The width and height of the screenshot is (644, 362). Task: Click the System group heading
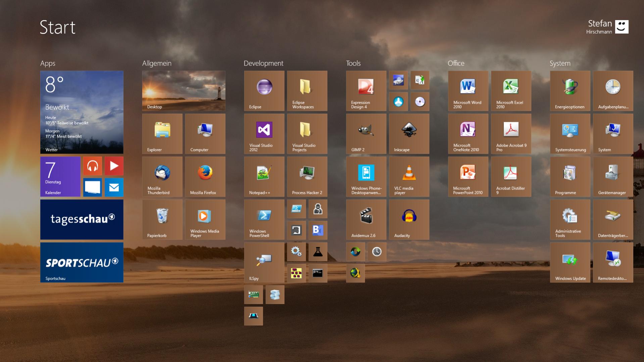pos(560,63)
